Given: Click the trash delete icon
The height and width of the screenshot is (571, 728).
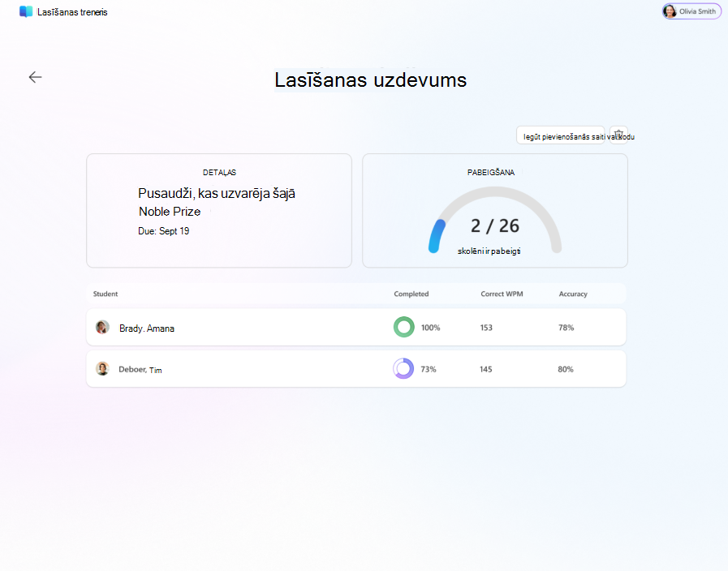Looking at the screenshot, I should coord(618,135).
